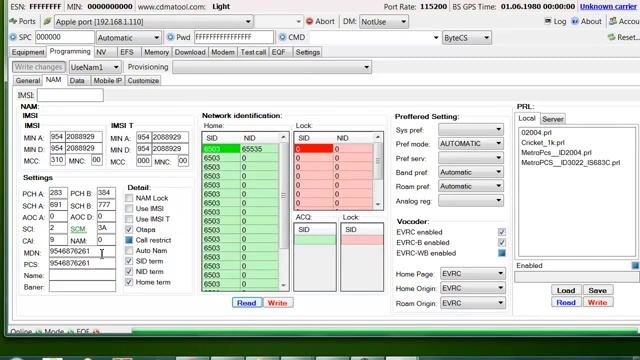Uncheck Home term checkbox
This screenshot has height=360, width=640.
click(129, 282)
